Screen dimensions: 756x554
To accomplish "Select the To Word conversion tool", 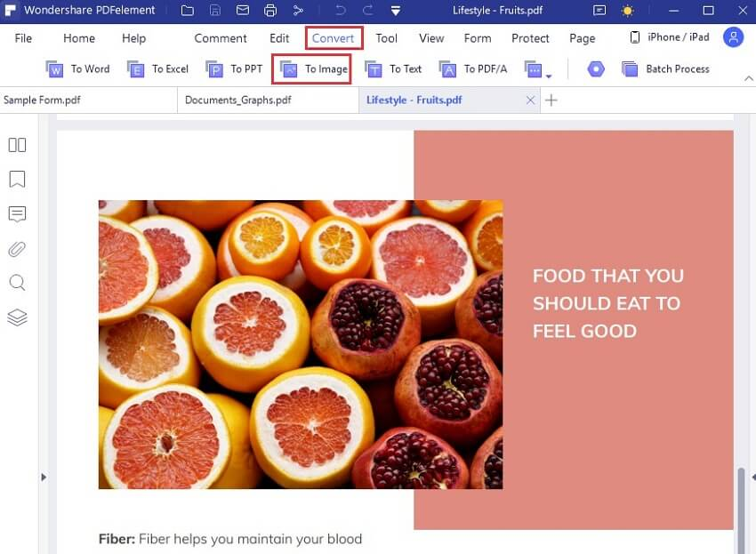I will pos(77,68).
